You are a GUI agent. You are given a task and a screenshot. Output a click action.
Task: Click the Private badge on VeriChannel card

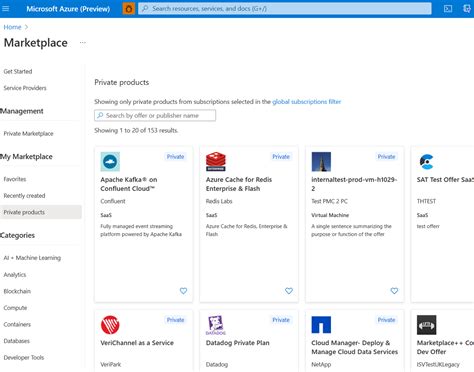(x=175, y=320)
